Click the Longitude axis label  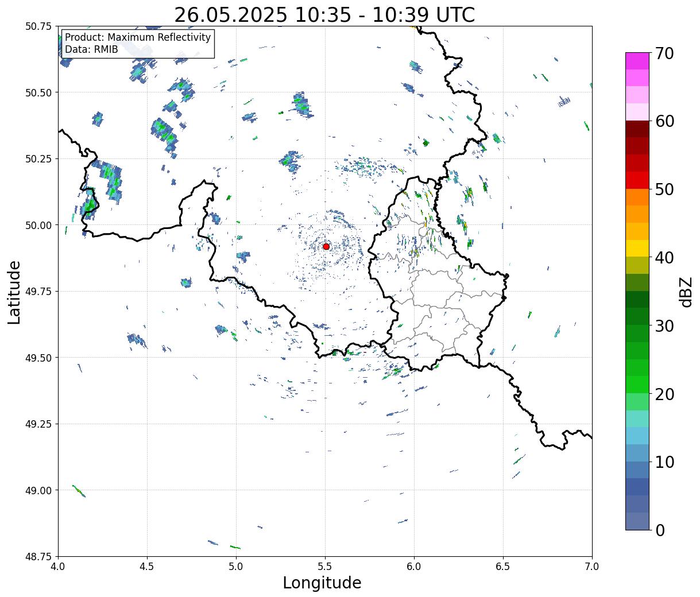point(322,583)
